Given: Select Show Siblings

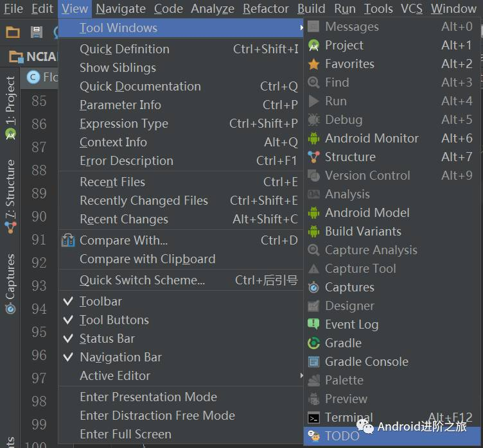Looking at the screenshot, I should 181,68.
